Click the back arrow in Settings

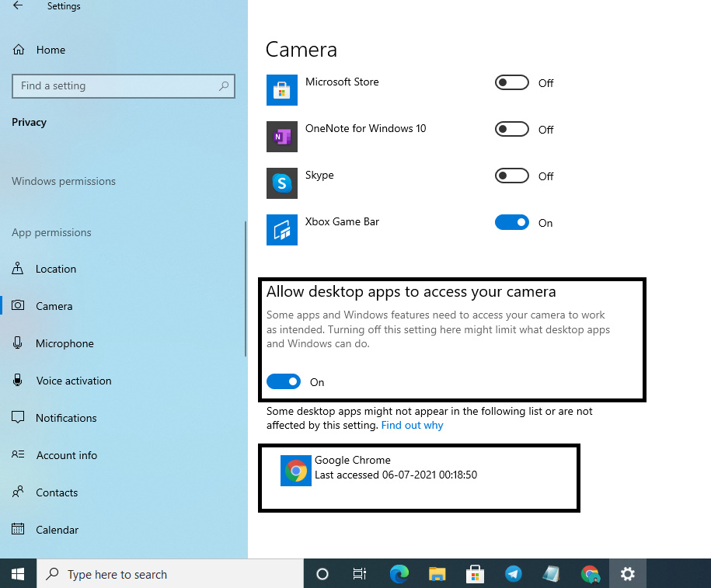click(17, 5)
